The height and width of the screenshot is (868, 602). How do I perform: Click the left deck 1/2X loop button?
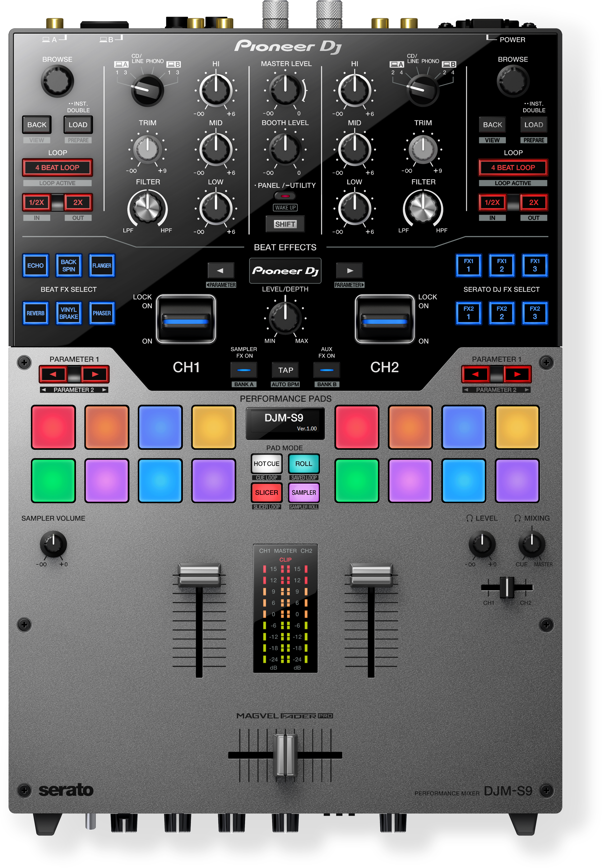tap(36, 202)
